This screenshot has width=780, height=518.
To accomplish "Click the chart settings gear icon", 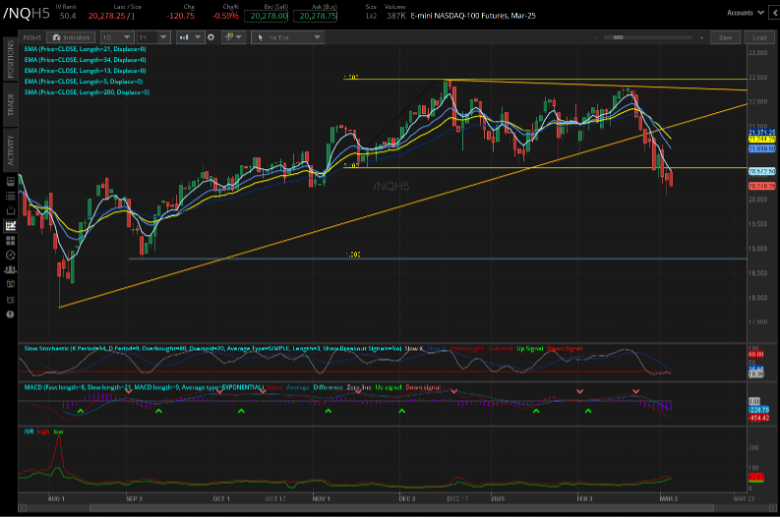I will 211,37.
